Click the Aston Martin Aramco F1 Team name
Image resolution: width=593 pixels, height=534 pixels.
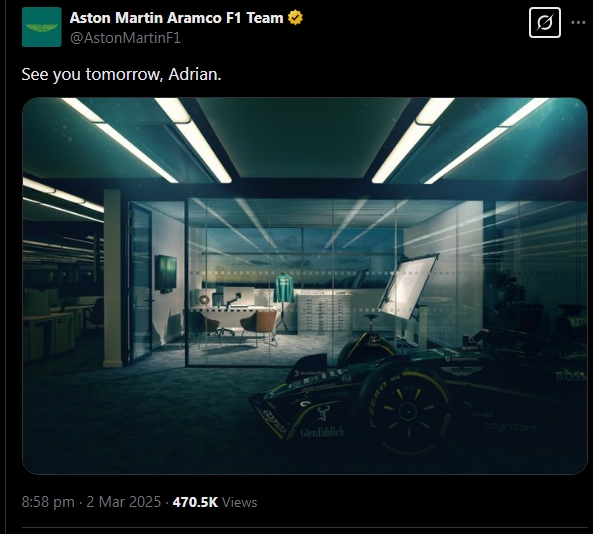point(177,18)
